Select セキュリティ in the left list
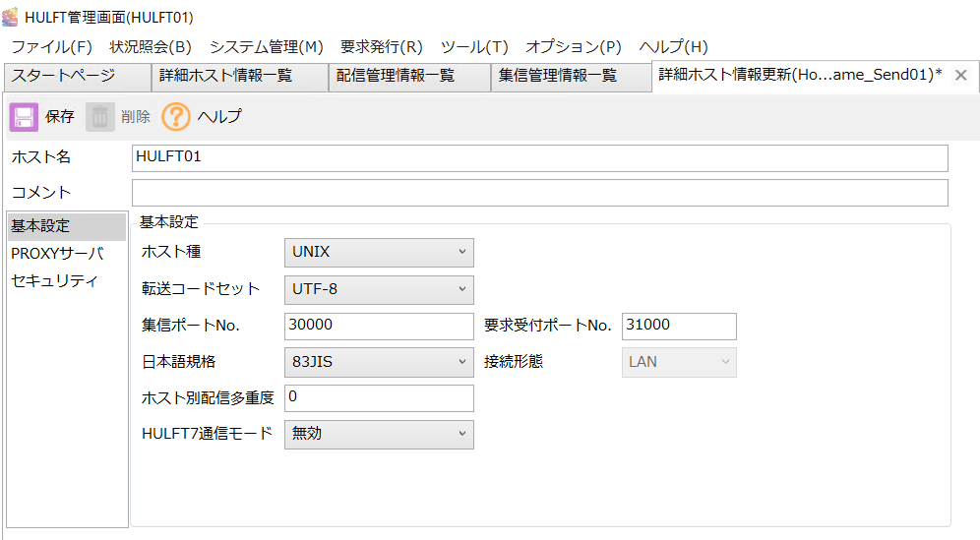 [67, 281]
